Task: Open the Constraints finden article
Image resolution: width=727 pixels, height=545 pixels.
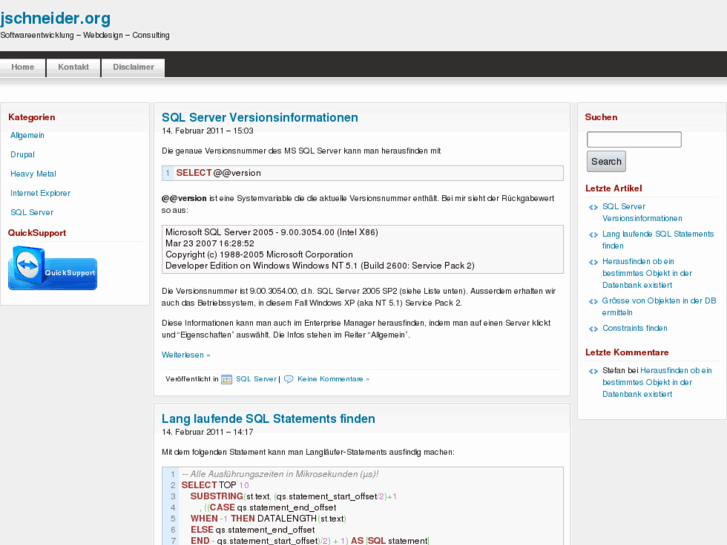Action: pos(635,328)
